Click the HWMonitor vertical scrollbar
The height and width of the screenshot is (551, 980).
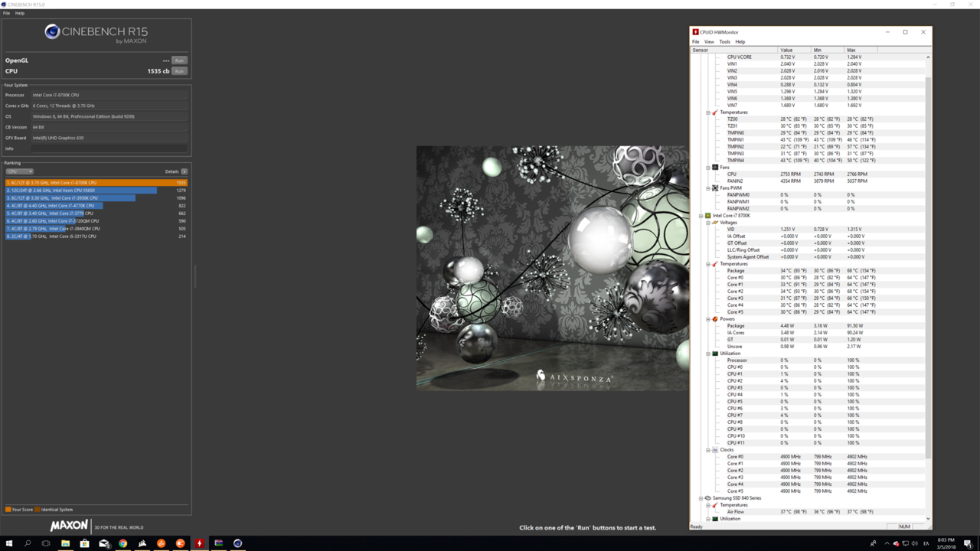(928, 230)
